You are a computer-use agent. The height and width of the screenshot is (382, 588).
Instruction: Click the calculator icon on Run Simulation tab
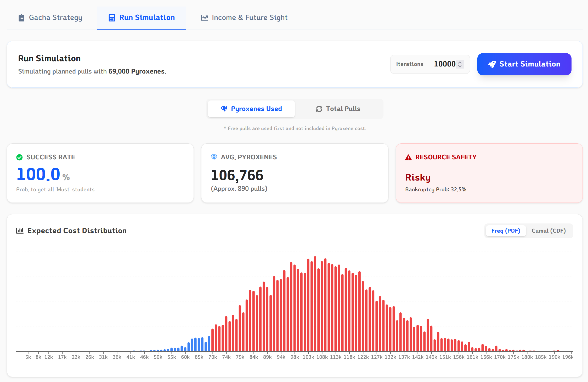[x=112, y=18]
